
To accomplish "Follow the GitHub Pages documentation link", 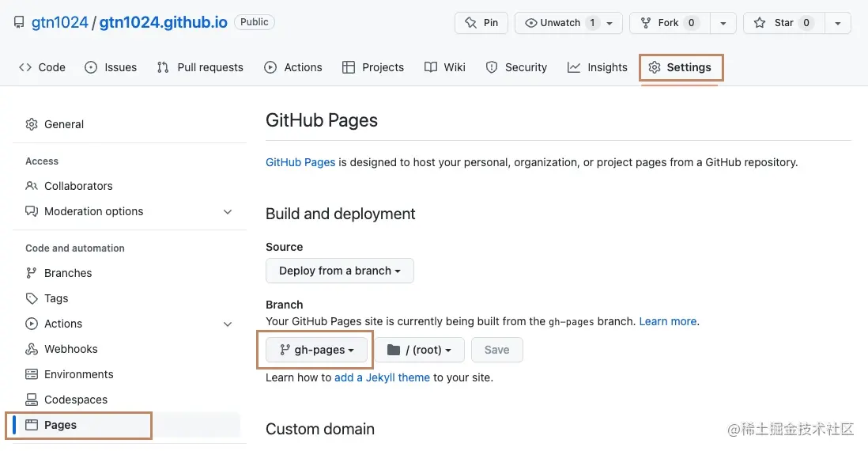I will [300, 162].
